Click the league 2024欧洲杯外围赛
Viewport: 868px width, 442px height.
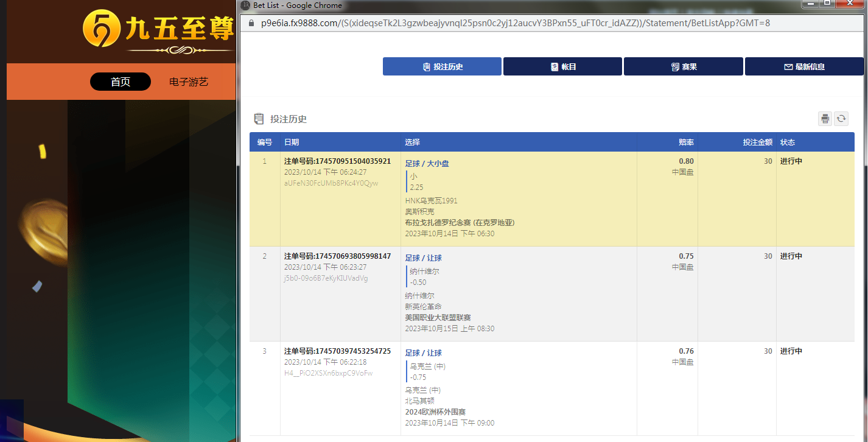(436, 412)
